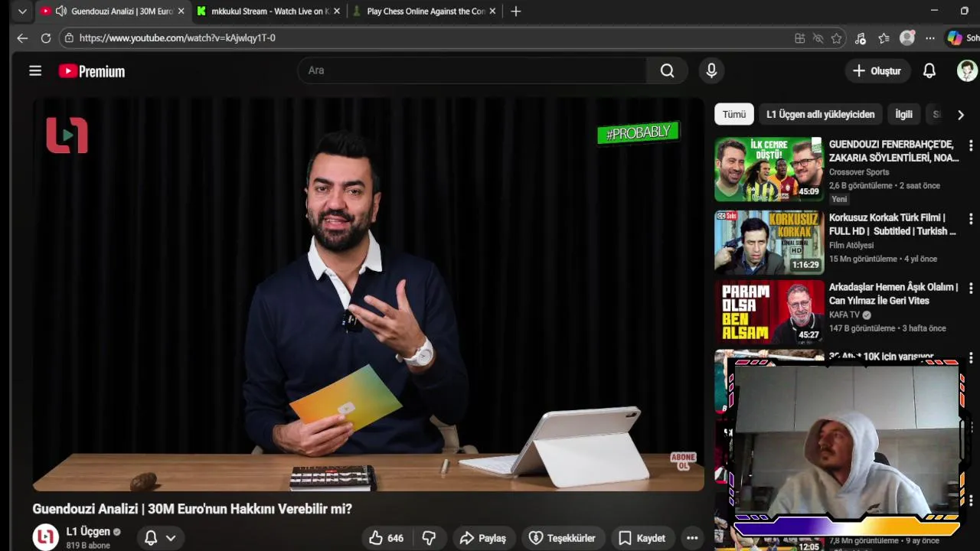Viewport: 980px width, 551px height.
Task: Toggle subscription notification bell for L1 Üçgen
Action: pyautogui.click(x=151, y=538)
